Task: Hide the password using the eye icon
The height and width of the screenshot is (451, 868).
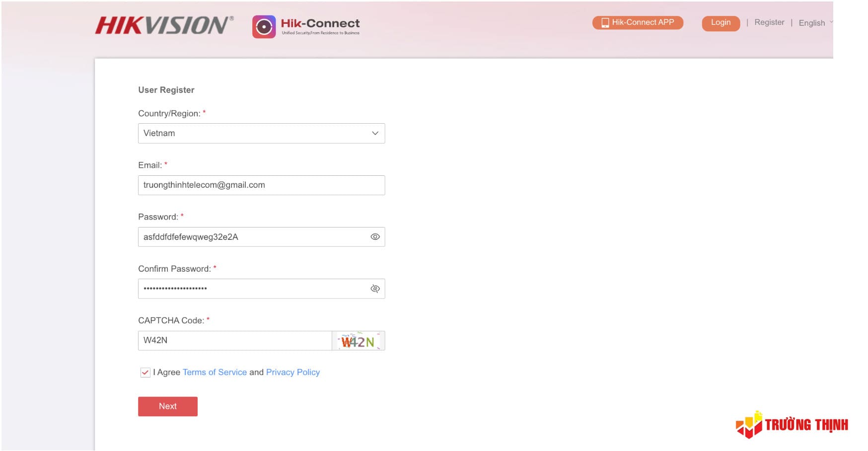Action: coord(375,237)
